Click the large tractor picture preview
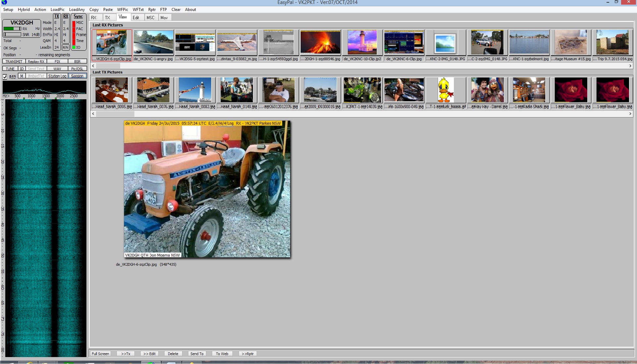Image resolution: width=637 pixels, height=364 pixels. click(x=207, y=189)
